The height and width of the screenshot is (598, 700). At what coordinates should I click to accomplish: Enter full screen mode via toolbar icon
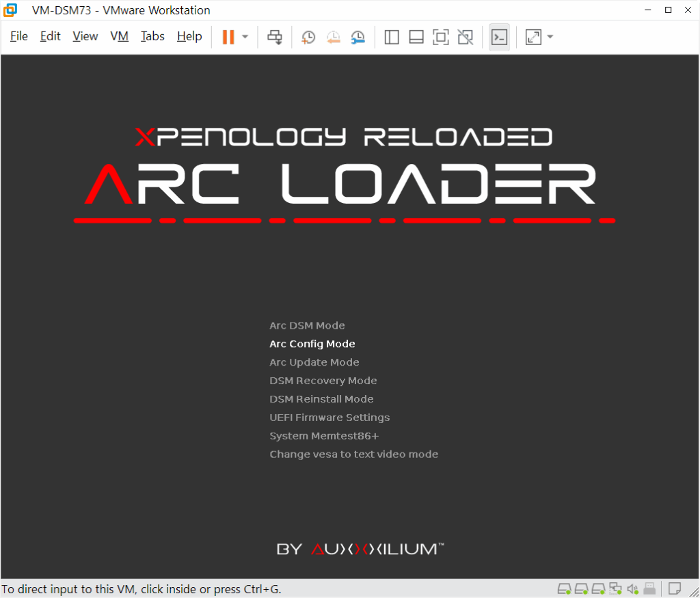pyautogui.click(x=441, y=37)
